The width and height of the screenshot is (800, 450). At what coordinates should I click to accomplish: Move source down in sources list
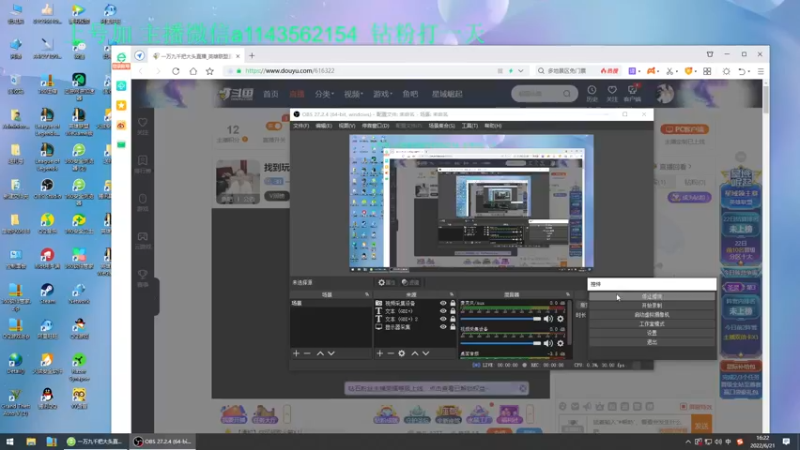(426, 353)
